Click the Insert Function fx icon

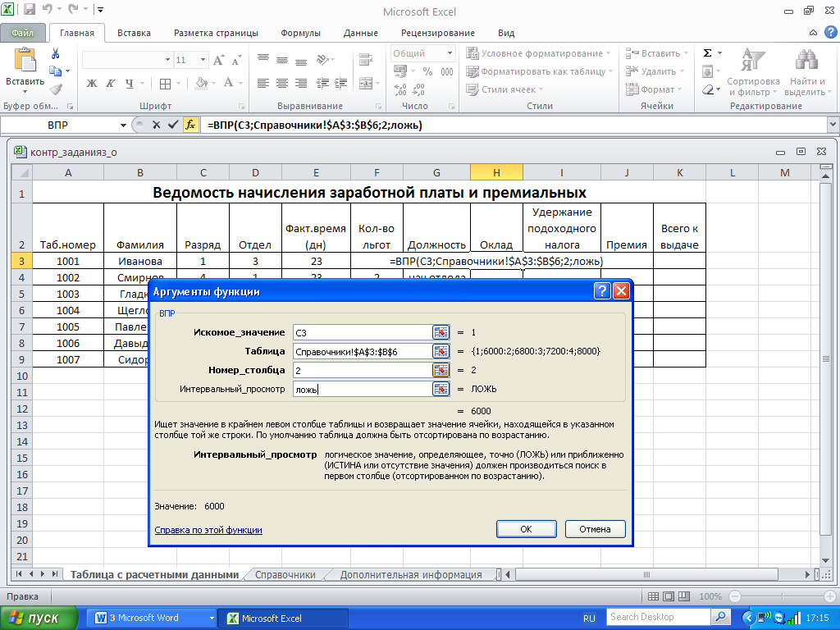click(190, 125)
